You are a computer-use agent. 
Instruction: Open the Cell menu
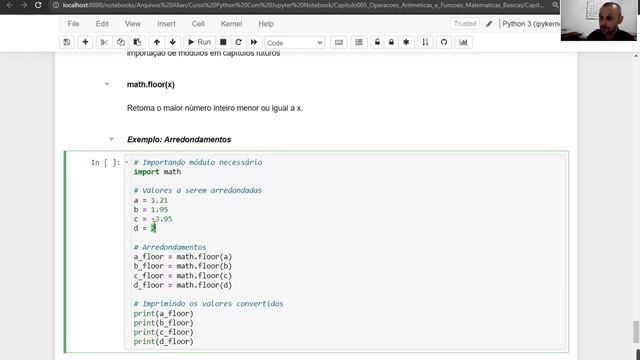(x=198, y=24)
